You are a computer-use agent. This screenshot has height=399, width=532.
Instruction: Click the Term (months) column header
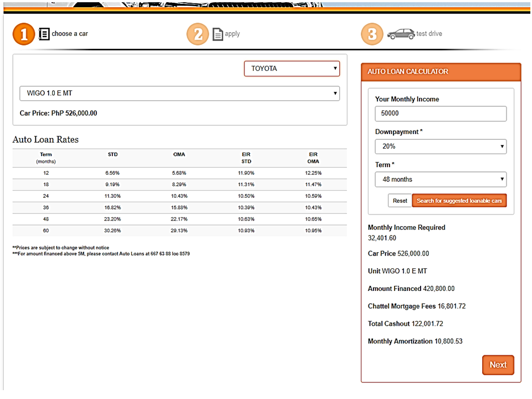coord(46,158)
